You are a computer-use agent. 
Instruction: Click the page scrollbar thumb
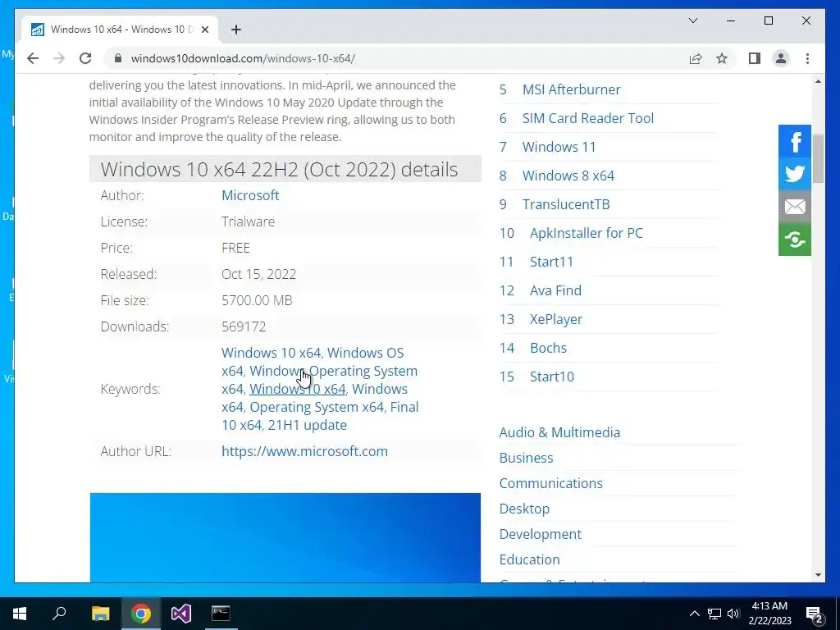(x=818, y=158)
